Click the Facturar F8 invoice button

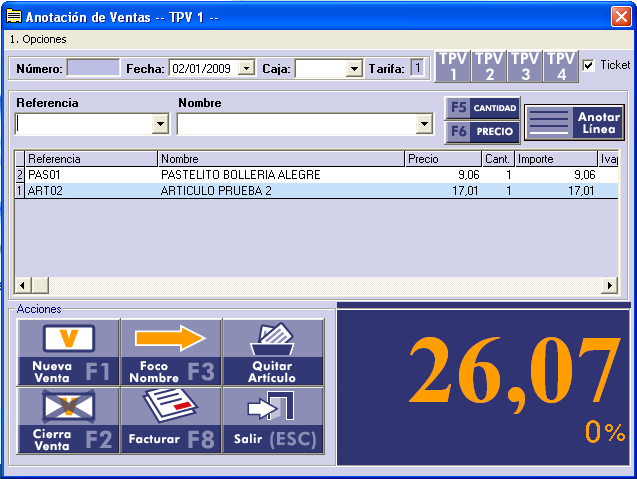(171, 420)
